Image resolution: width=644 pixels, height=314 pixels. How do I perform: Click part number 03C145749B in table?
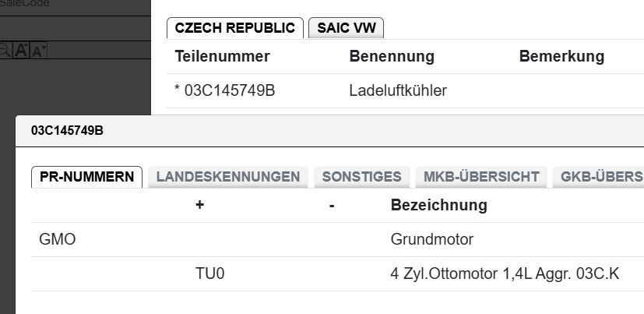tap(225, 91)
